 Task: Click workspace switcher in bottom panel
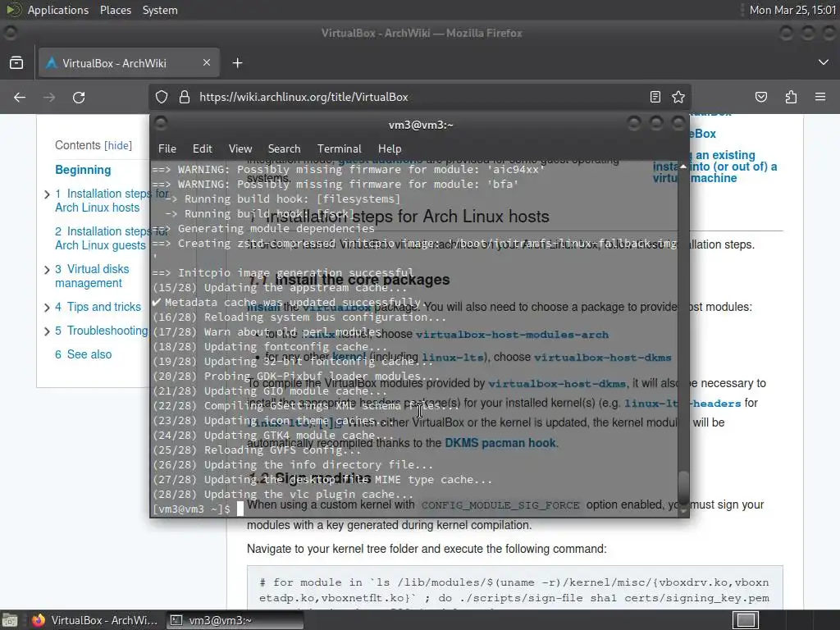tap(745, 620)
